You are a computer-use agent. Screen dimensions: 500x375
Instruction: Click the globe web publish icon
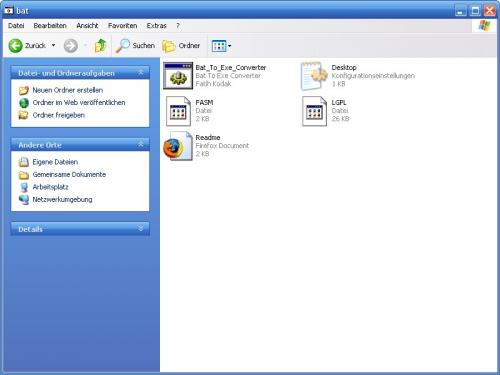pos(24,103)
